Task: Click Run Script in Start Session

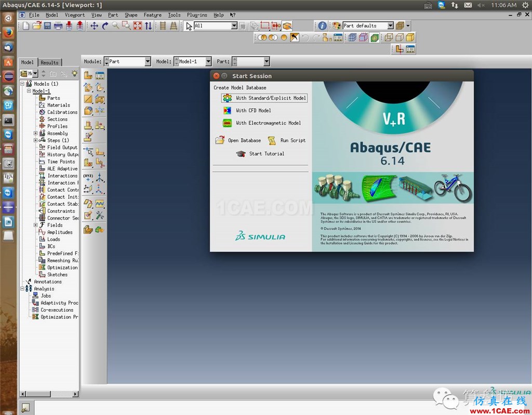Action: (287, 140)
